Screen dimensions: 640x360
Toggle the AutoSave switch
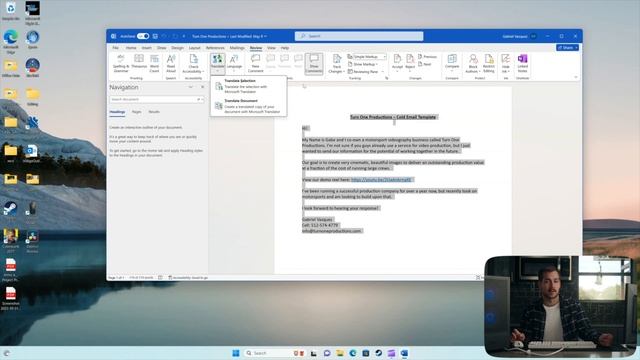pos(143,36)
